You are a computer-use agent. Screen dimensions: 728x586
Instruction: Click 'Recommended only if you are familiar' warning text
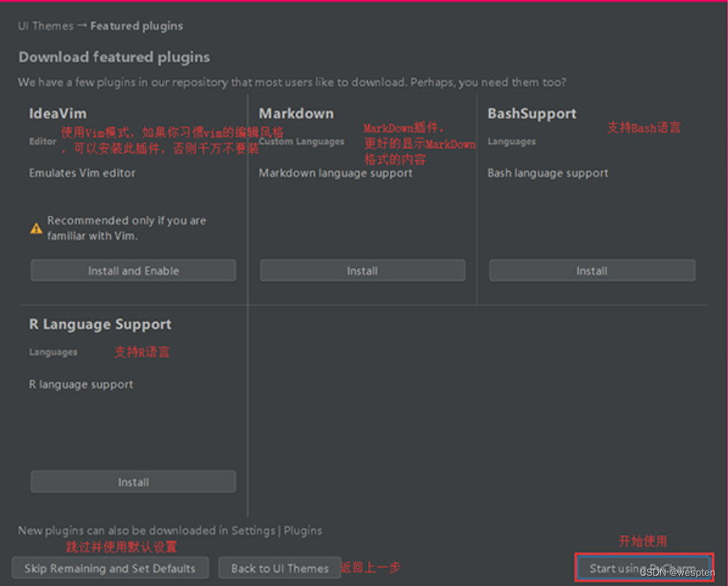pos(127,228)
